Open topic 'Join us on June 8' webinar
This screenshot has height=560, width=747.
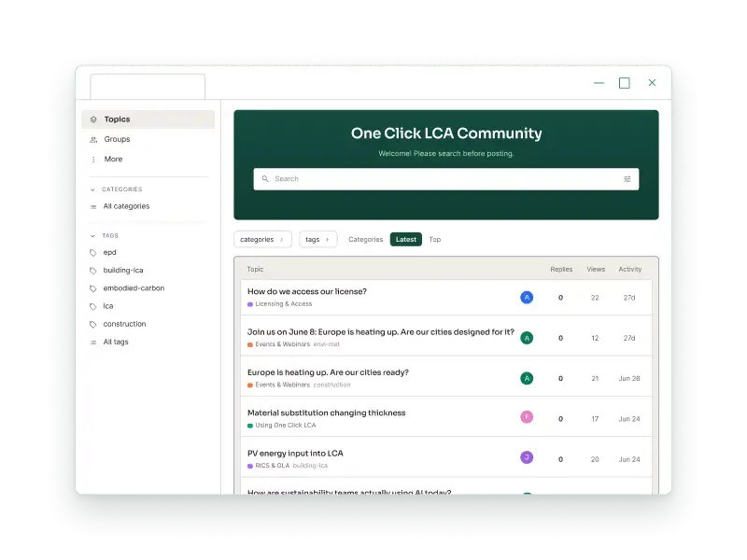pos(381,332)
